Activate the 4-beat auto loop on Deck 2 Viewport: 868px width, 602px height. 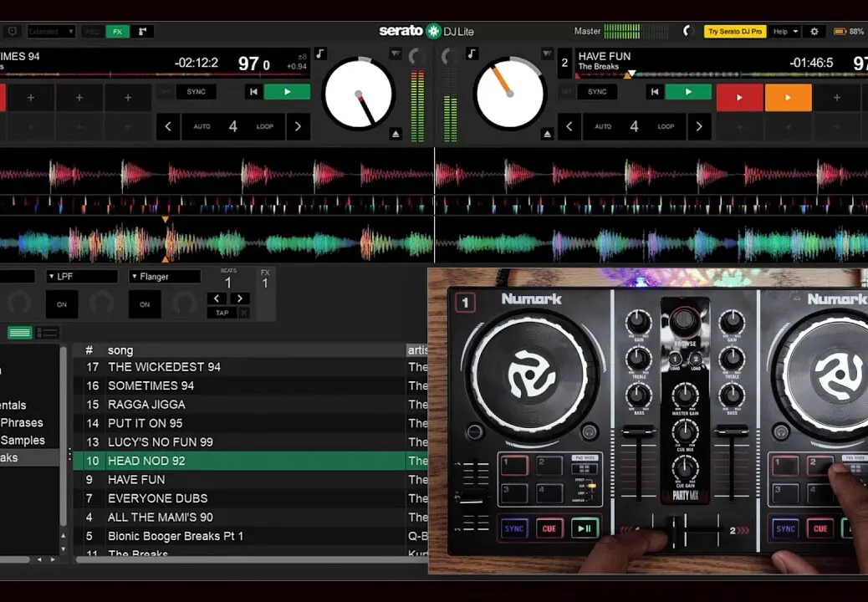click(634, 127)
